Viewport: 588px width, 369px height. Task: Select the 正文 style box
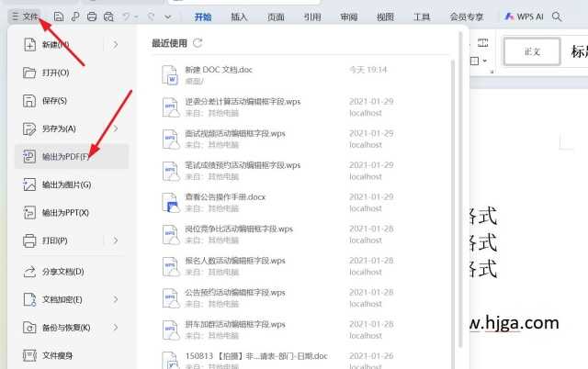click(532, 51)
